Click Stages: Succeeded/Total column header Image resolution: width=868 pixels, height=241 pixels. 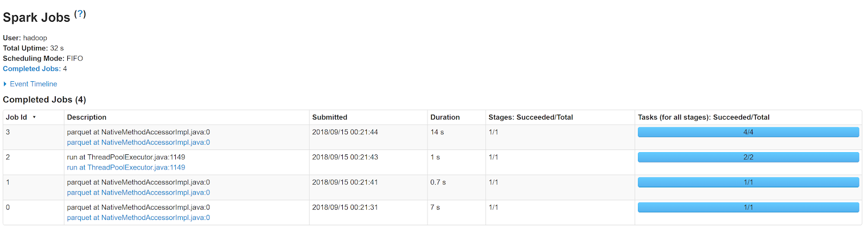(531, 118)
